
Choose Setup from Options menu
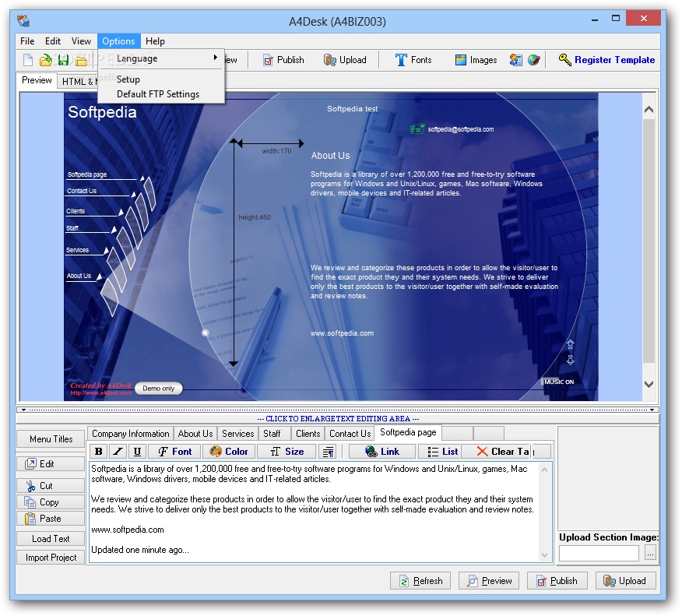pos(161,79)
